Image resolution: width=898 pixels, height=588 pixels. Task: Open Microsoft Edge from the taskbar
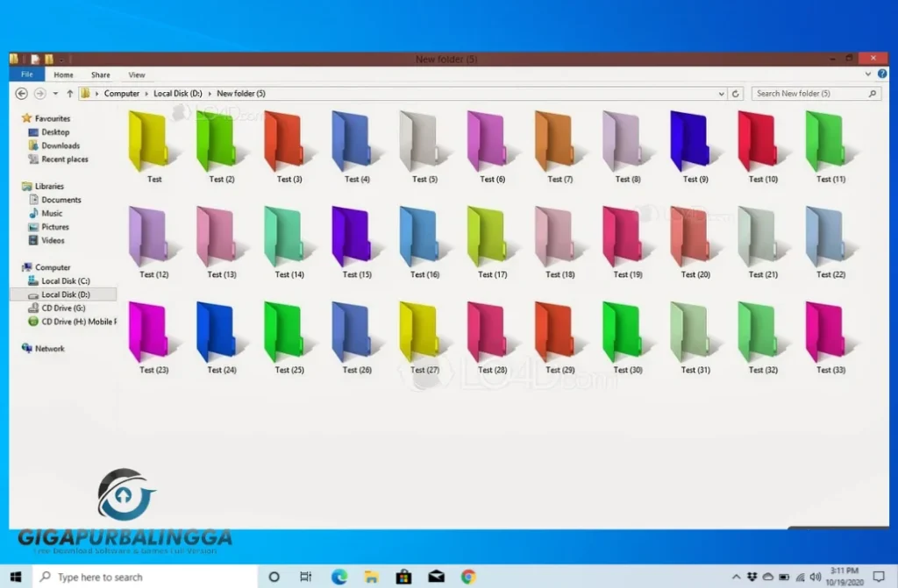point(338,576)
